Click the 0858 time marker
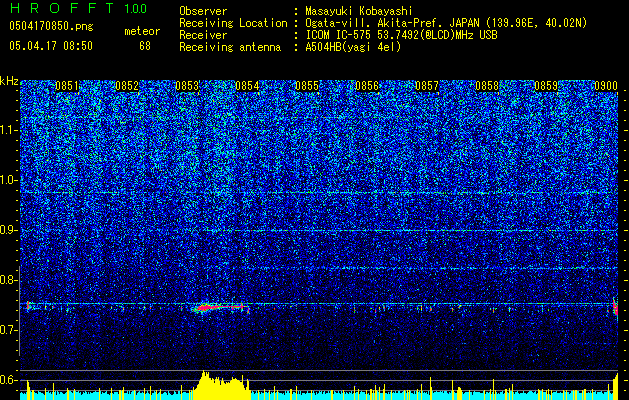 pos(487,86)
